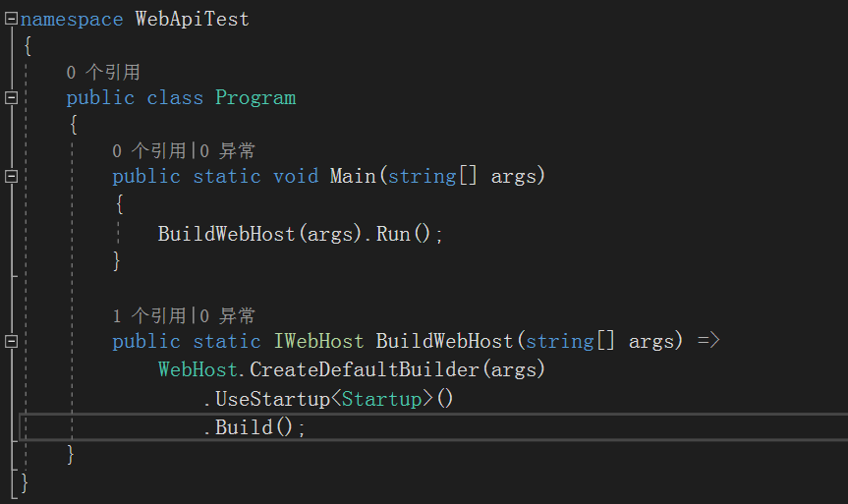Collapse the WebApiTest namespace block
The height and width of the screenshot is (504, 848).
point(11,19)
